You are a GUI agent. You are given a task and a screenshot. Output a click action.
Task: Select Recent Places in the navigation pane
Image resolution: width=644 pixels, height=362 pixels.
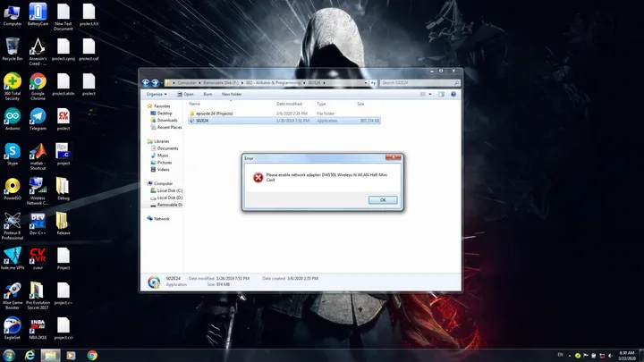[x=166, y=127]
